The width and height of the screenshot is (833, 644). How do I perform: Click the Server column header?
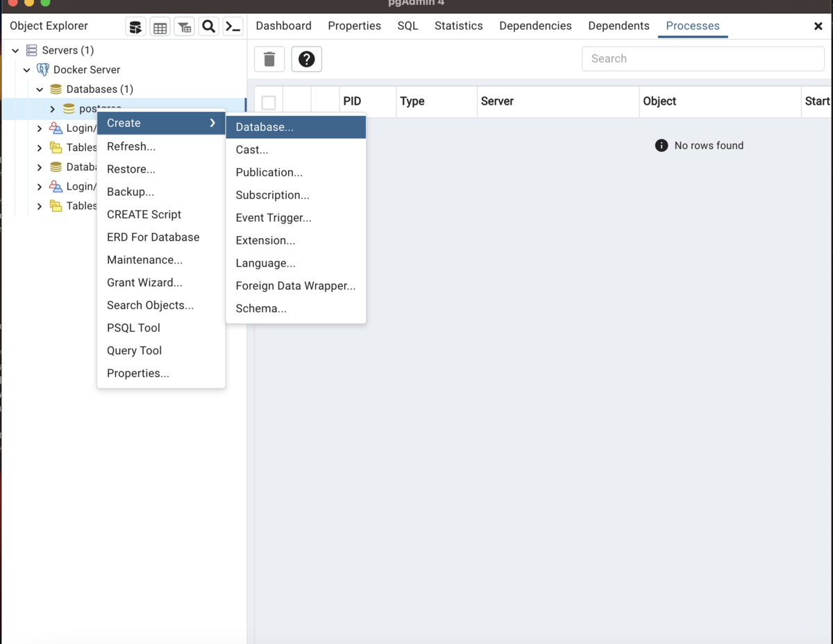pyautogui.click(x=557, y=101)
